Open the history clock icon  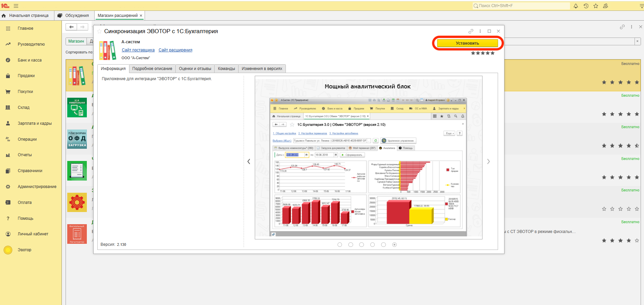pos(586,6)
